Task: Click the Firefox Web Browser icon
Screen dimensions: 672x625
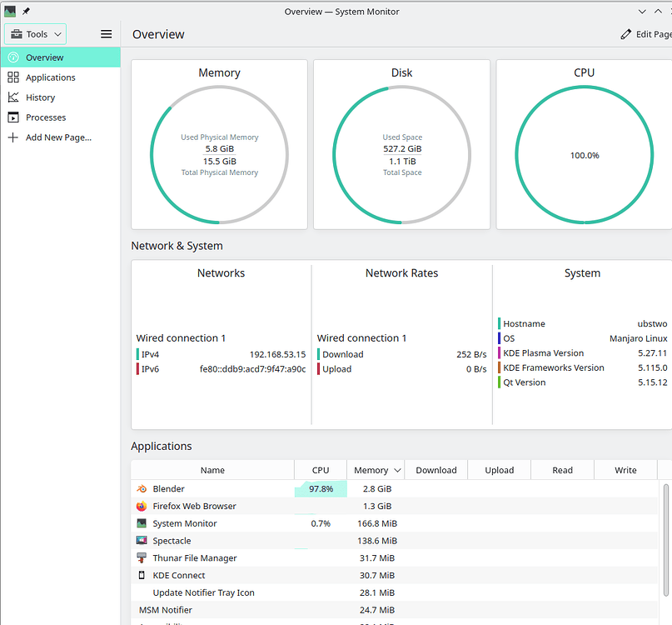Action: click(x=142, y=506)
